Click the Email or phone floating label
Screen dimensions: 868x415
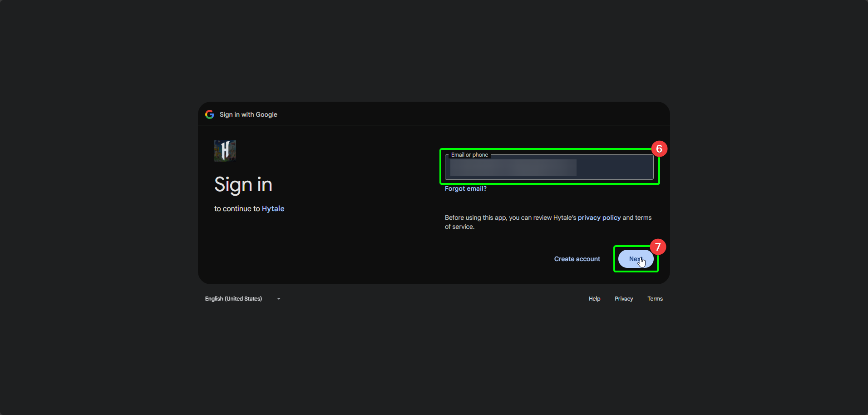point(469,155)
